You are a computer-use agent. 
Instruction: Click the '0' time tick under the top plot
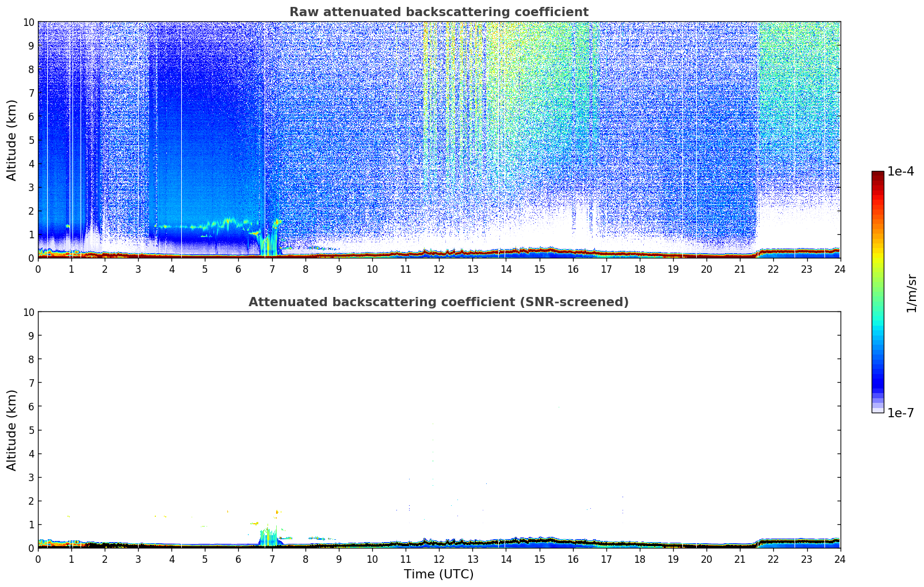pos(39,269)
